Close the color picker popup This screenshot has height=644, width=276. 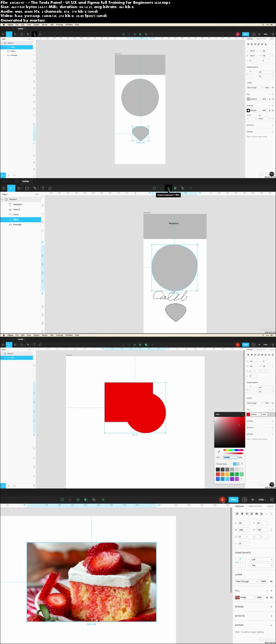point(243,414)
